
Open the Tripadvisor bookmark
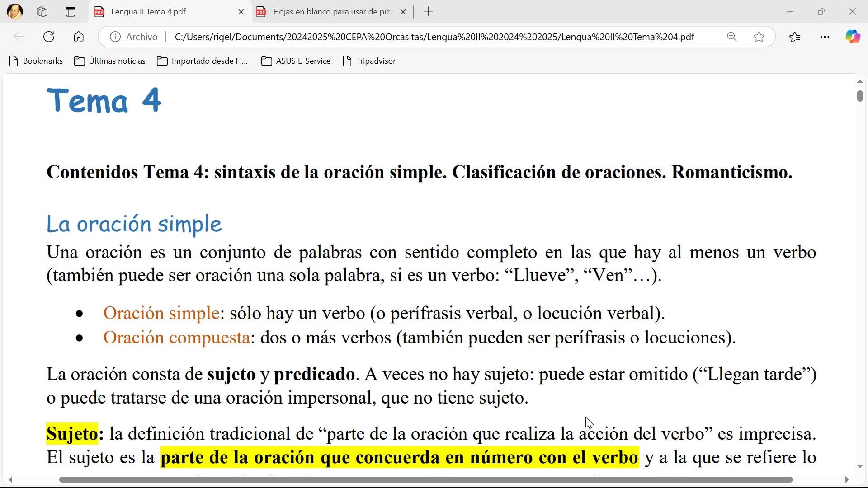pos(369,61)
